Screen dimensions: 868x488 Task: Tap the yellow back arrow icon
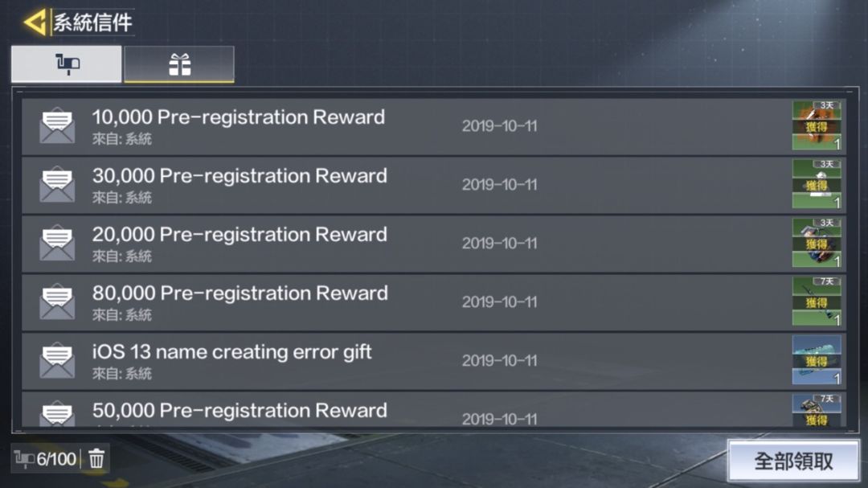pyautogui.click(x=35, y=23)
